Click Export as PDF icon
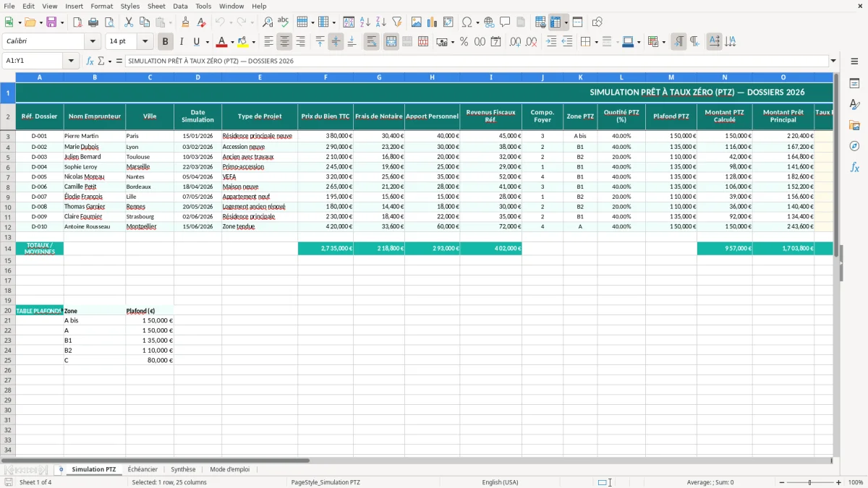 pos(77,22)
